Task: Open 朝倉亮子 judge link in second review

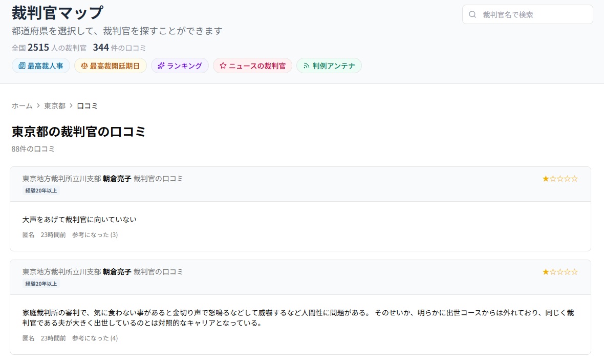Action: coord(117,272)
